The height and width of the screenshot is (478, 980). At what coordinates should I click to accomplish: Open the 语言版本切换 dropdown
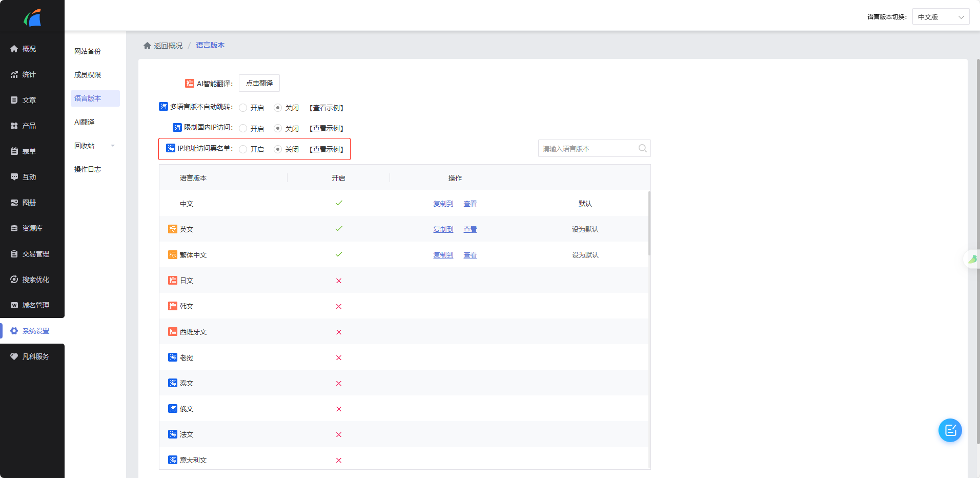941,17
